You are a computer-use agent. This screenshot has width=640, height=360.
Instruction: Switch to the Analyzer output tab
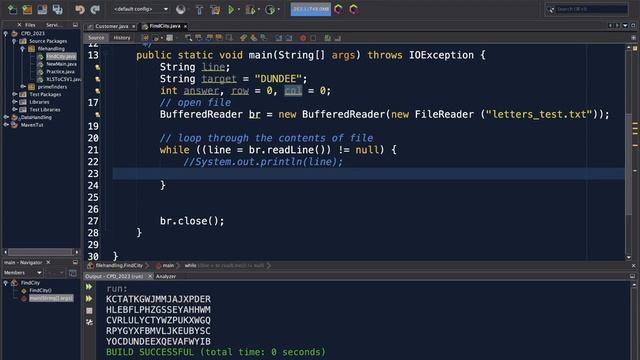[166, 276]
